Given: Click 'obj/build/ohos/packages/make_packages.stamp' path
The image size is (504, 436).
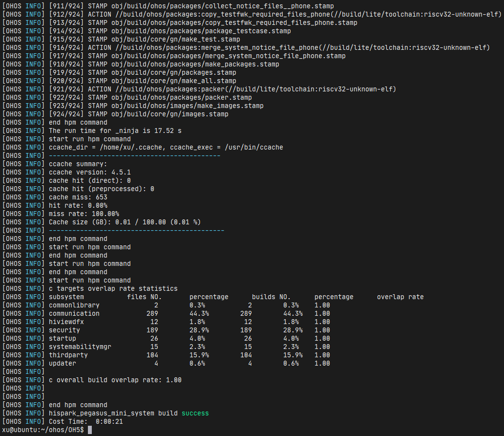Looking at the screenshot, I should coord(195,64).
